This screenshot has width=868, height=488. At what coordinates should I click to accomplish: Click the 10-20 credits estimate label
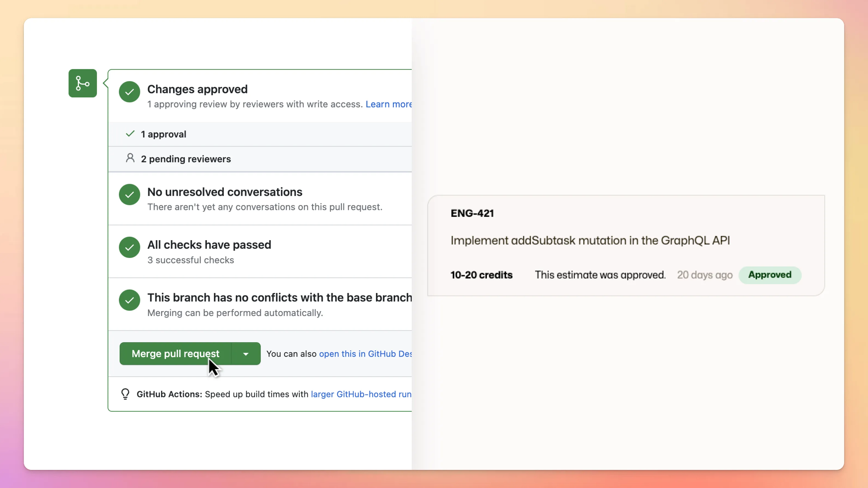pos(481,275)
